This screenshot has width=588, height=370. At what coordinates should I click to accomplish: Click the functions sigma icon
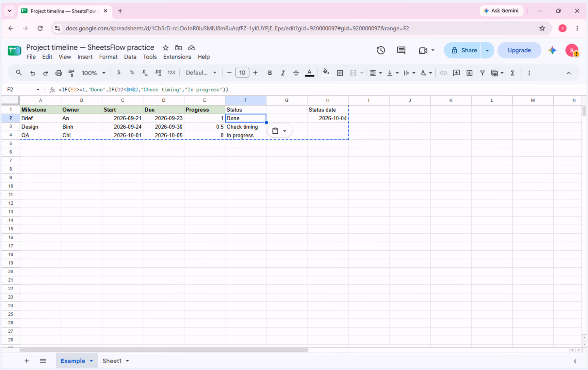(513, 73)
